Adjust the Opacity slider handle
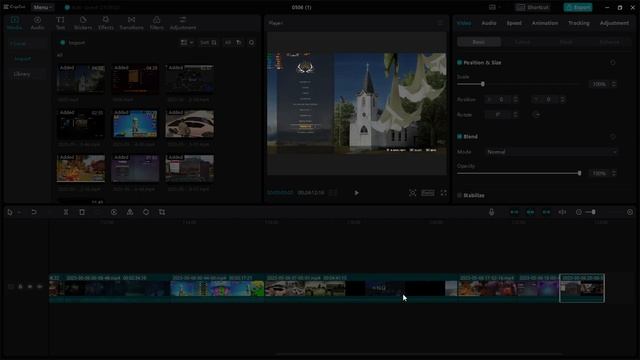Screen dimensions: 640x360 click(579, 173)
